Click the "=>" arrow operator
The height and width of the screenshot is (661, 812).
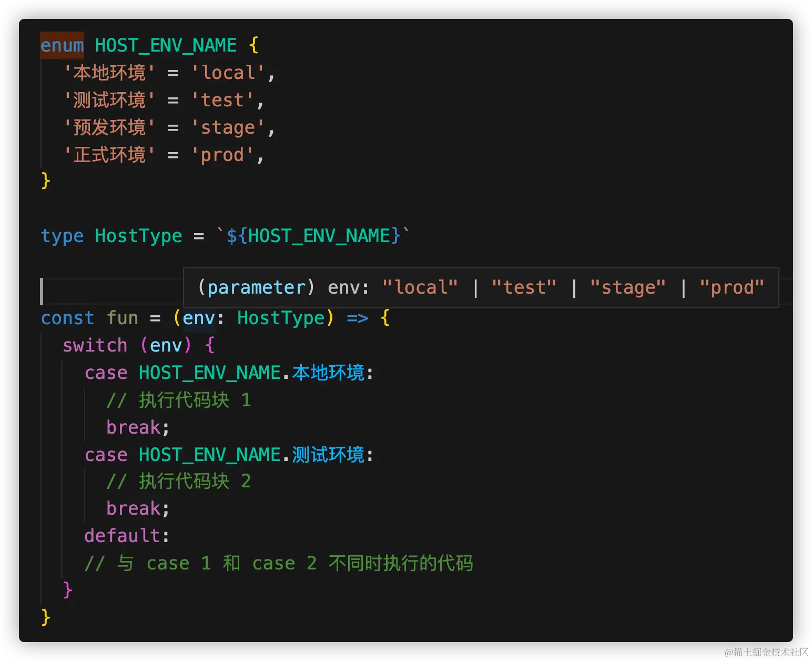point(357,318)
